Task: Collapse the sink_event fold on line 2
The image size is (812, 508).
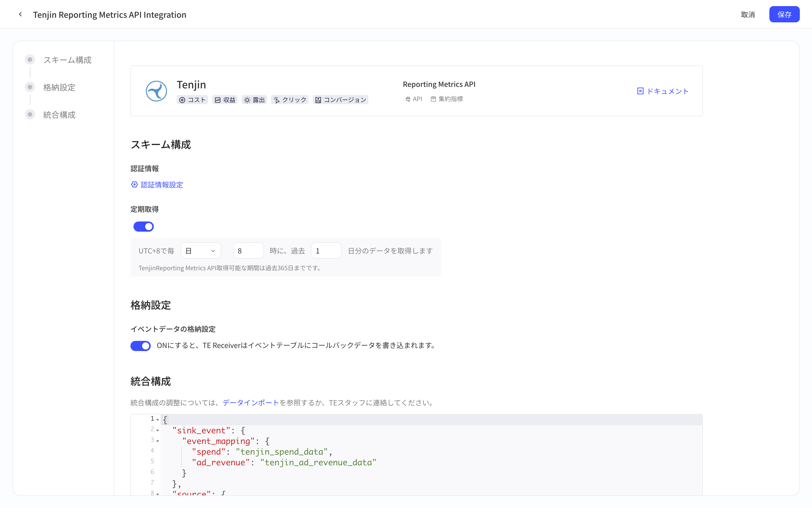Action: click(157, 430)
